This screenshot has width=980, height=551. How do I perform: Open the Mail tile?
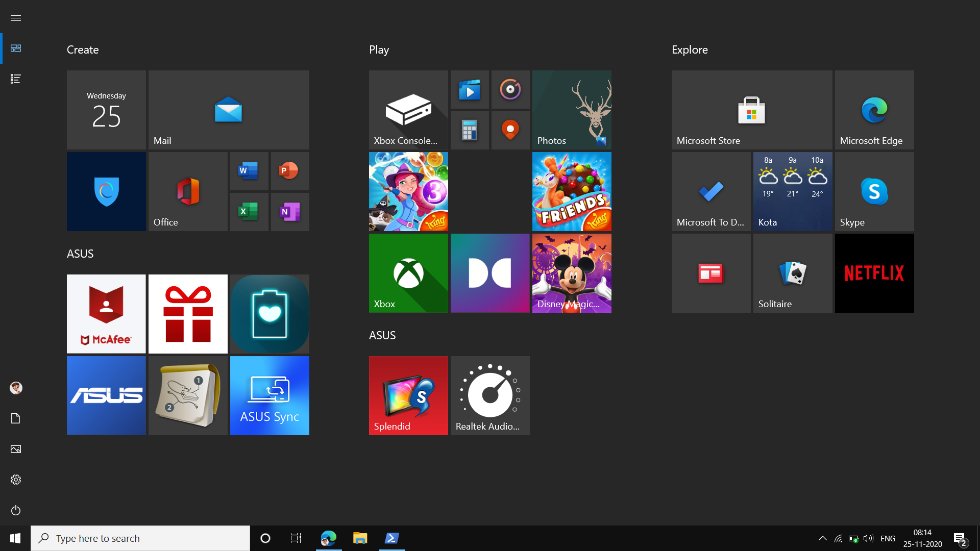[x=229, y=110]
